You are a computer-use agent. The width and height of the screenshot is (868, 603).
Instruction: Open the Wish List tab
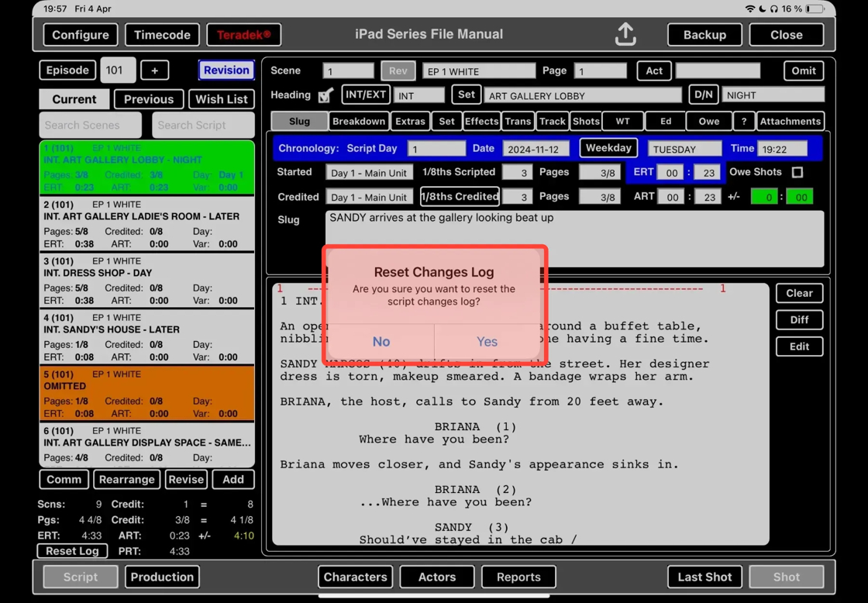tap(221, 99)
